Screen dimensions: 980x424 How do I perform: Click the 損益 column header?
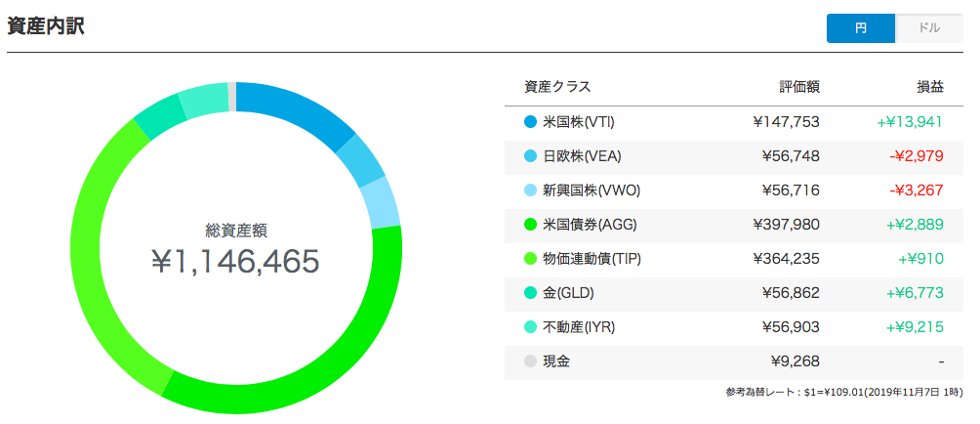[x=930, y=88]
